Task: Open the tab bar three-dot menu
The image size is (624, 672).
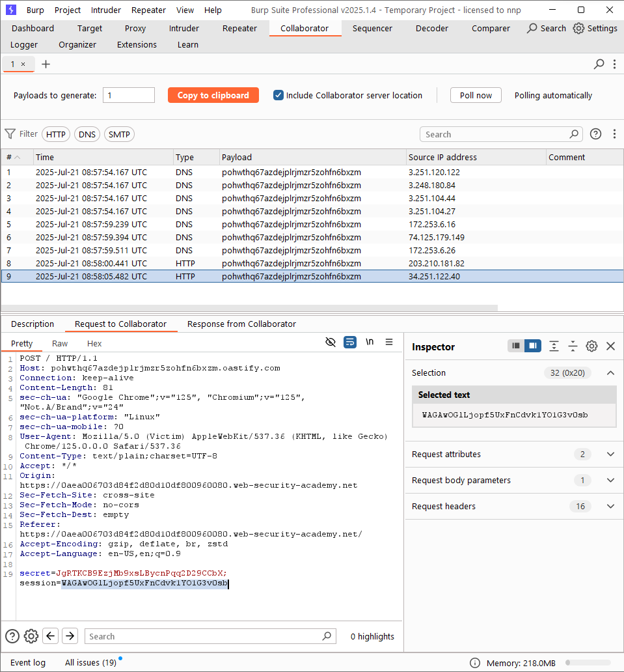Action: (x=615, y=64)
